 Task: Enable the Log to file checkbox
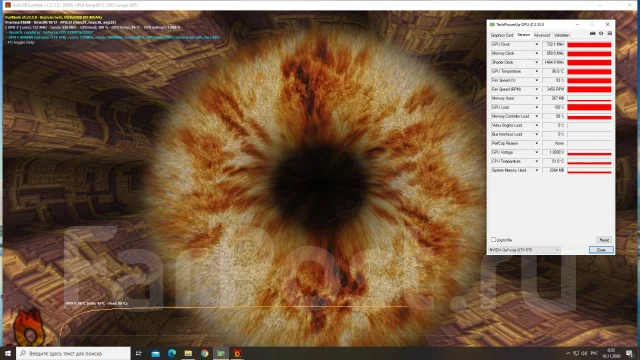[493, 240]
